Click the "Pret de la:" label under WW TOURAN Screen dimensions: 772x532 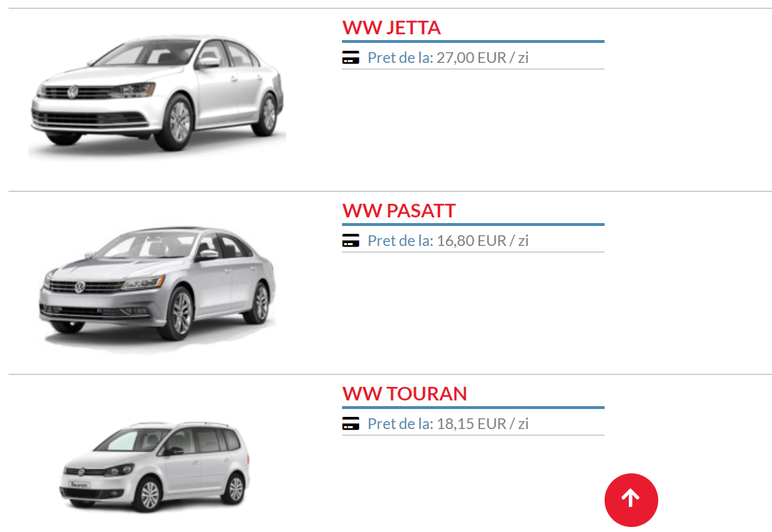pos(400,424)
